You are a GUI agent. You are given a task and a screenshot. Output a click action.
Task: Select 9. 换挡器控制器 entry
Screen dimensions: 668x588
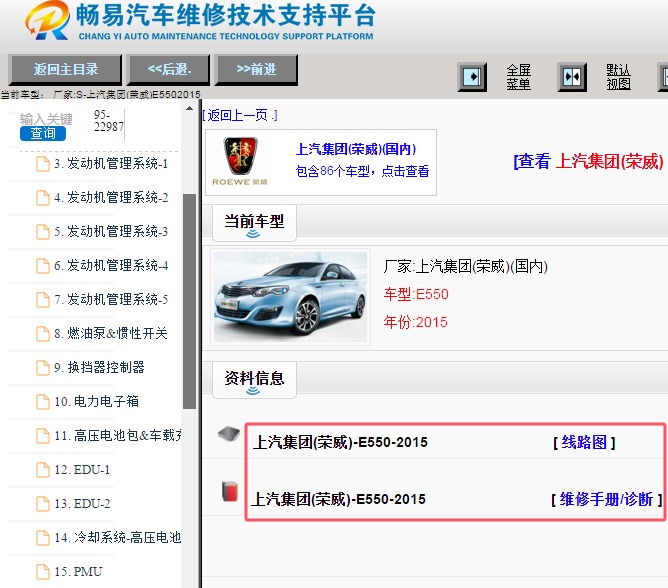(99, 368)
